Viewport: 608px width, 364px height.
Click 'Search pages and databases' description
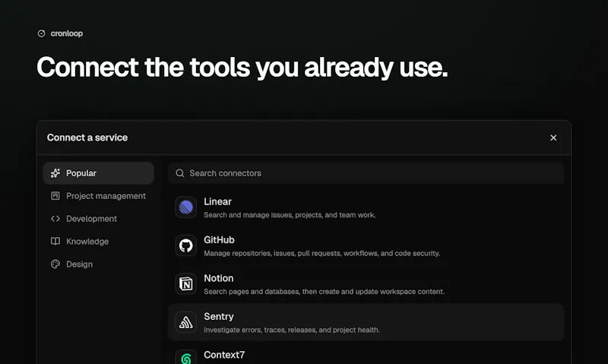[325, 292]
